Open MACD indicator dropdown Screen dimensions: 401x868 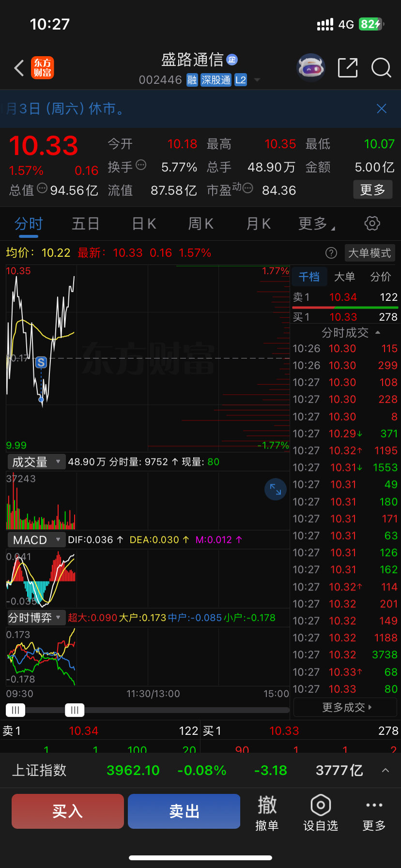36,540
